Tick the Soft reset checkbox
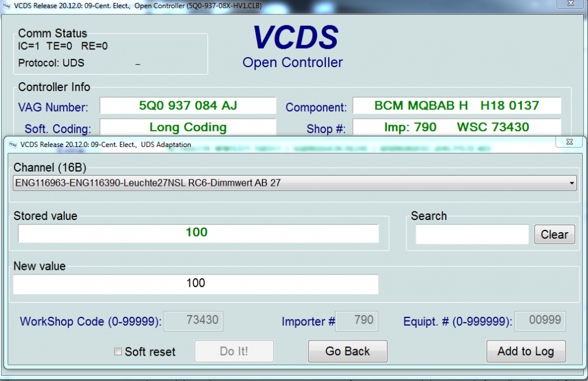The height and width of the screenshot is (381, 588). (x=118, y=352)
